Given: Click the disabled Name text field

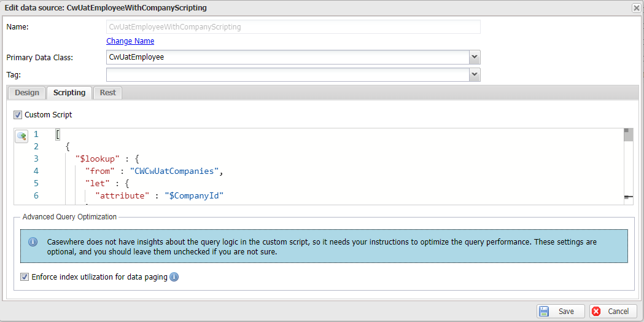Looking at the screenshot, I should [293, 27].
